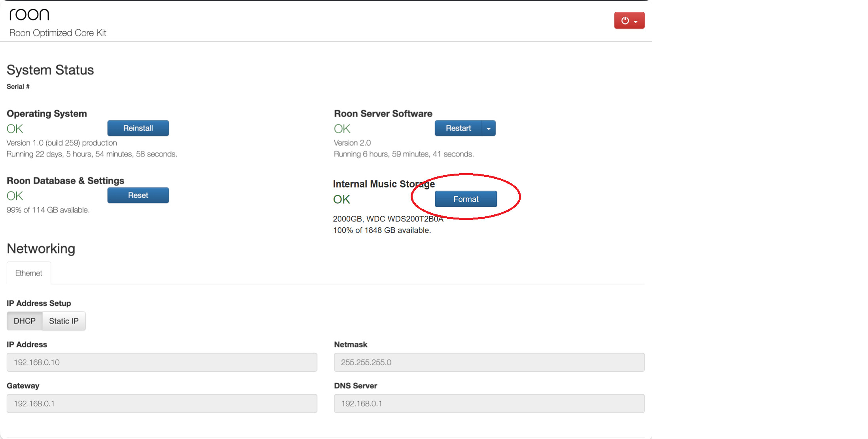
Task: Restart the Roon Server Software
Action: pyautogui.click(x=458, y=128)
